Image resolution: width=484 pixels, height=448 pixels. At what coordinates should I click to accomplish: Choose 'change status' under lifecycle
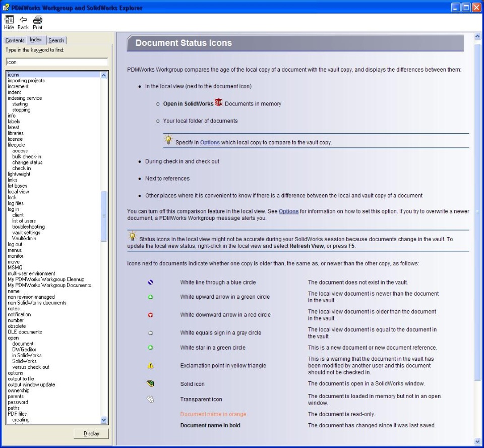coord(27,162)
